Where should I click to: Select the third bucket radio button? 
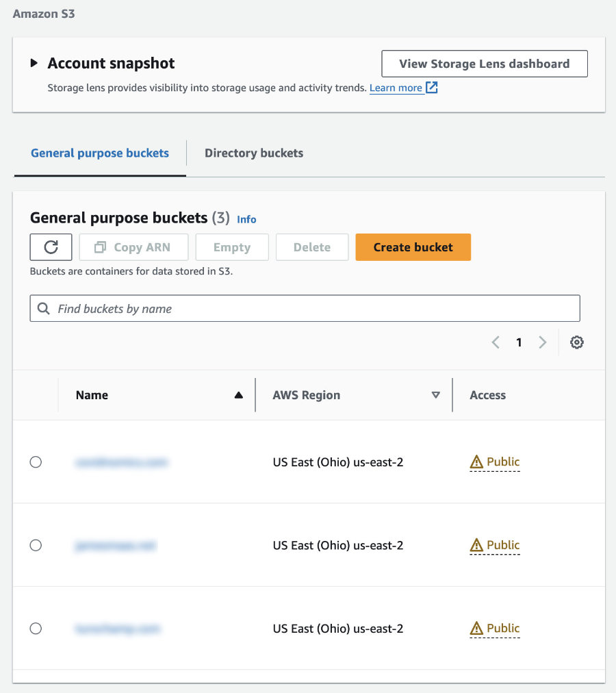[36, 628]
